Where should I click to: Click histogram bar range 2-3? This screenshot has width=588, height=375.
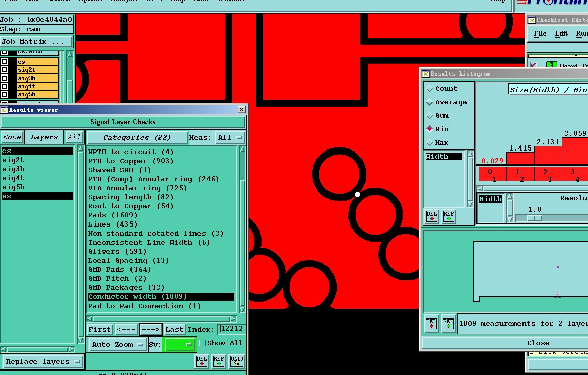pos(548,175)
